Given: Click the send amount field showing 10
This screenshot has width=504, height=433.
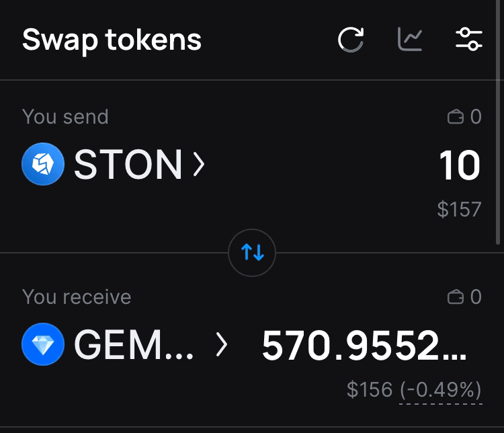Looking at the screenshot, I should pos(460,165).
